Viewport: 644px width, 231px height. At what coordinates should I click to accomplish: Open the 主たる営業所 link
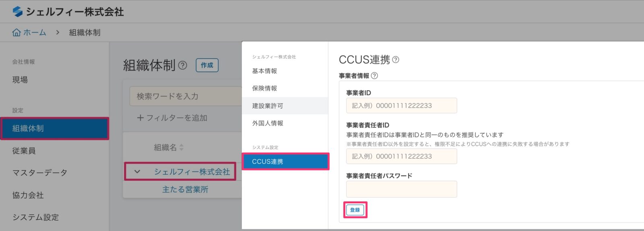185,189
